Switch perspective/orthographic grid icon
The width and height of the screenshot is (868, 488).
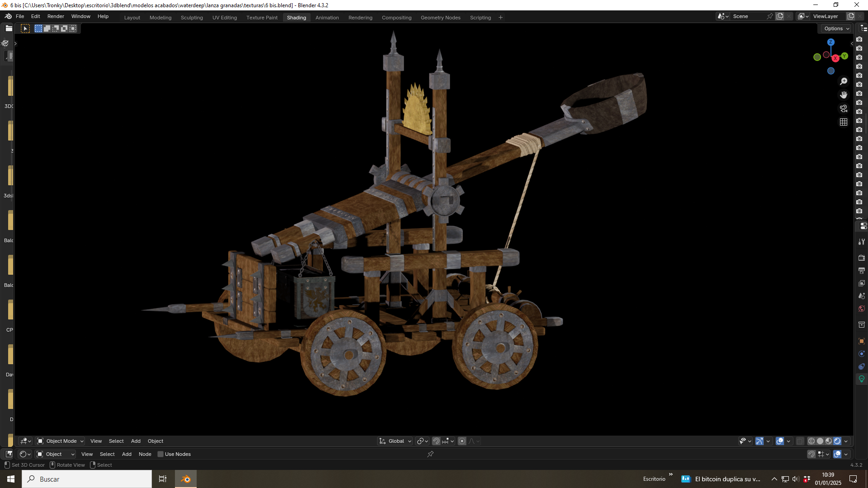844,122
